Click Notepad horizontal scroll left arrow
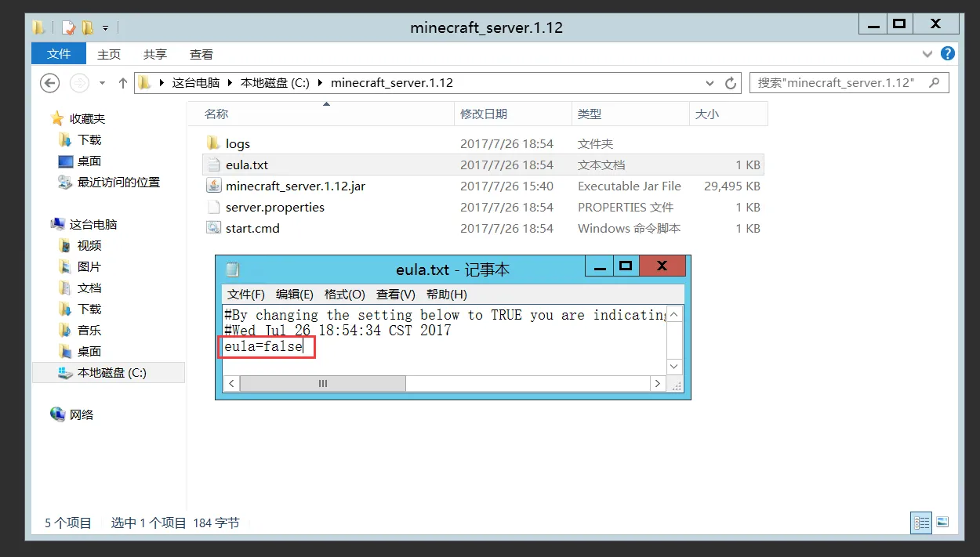Screen dimensions: 980x557 pos(231,384)
